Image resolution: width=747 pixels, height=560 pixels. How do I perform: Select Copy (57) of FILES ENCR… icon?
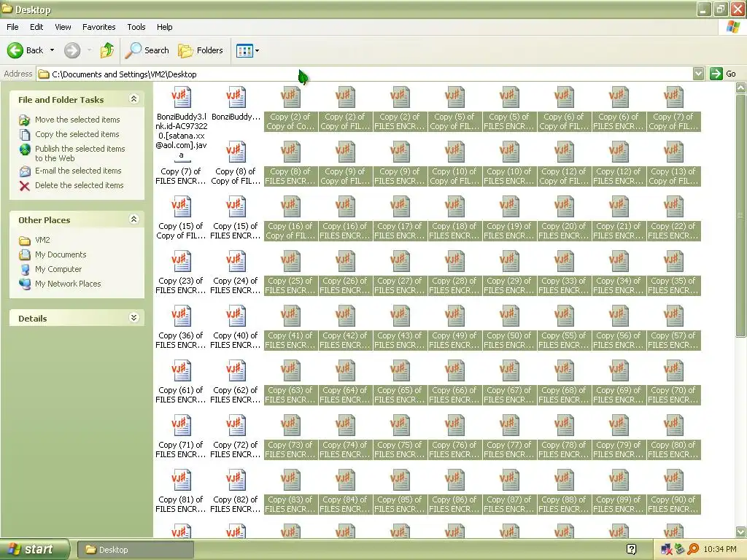click(x=673, y=316)
